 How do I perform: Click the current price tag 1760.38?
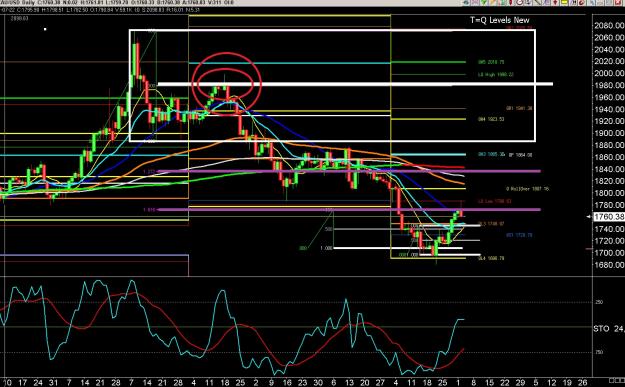point(609,216)
